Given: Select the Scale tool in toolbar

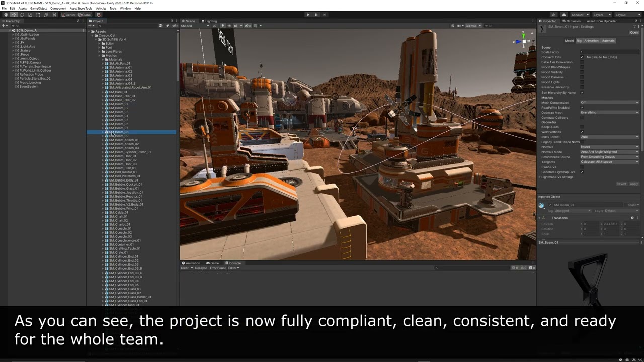Looking at the screenshot, I should (30, 15).
